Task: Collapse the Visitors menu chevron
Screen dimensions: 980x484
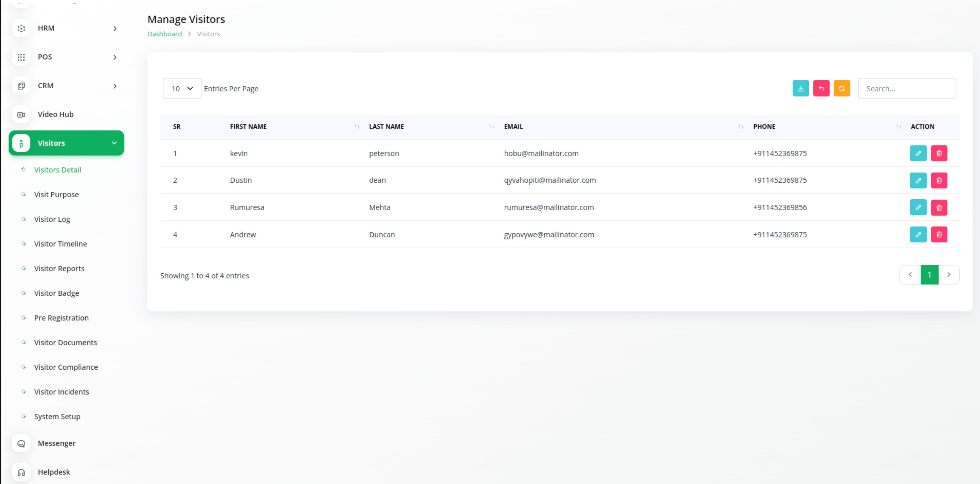Action: tap(114, 143)
